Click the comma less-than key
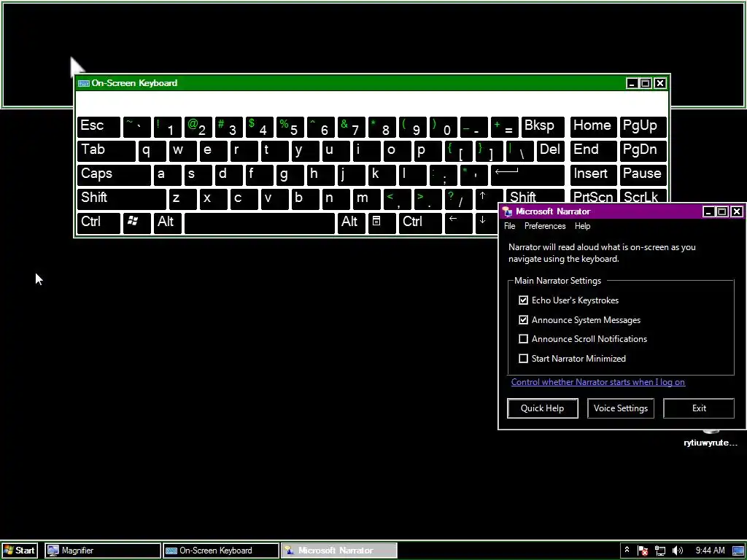The height and width of the screenshot is (560, 747). pos(398,199)
